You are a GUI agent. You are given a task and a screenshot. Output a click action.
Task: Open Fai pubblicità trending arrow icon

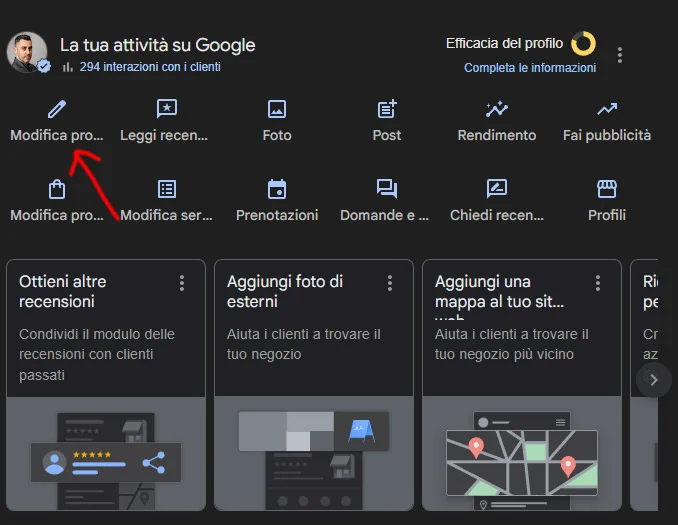(607, 109)
